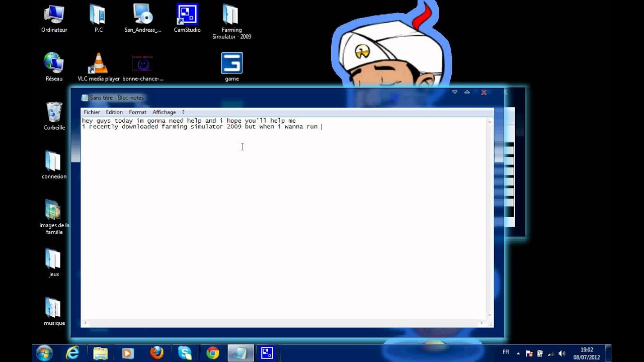Open the Ordinateur desktop icon
This screenshot has width=644, height=362.
pyautogui.click(x=54, y=19)
